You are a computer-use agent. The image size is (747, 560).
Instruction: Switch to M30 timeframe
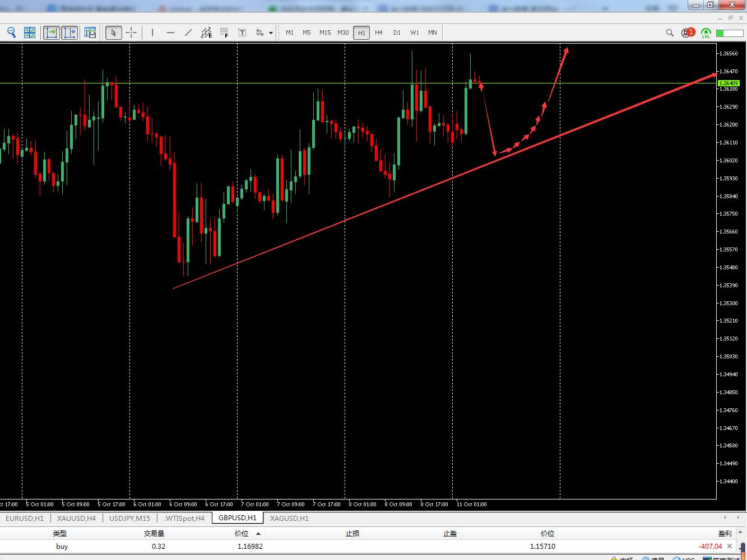343,32
